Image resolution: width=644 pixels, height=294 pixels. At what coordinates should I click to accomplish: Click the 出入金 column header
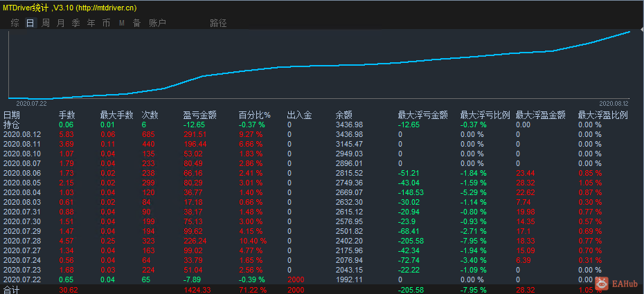(x=299, y=116)
